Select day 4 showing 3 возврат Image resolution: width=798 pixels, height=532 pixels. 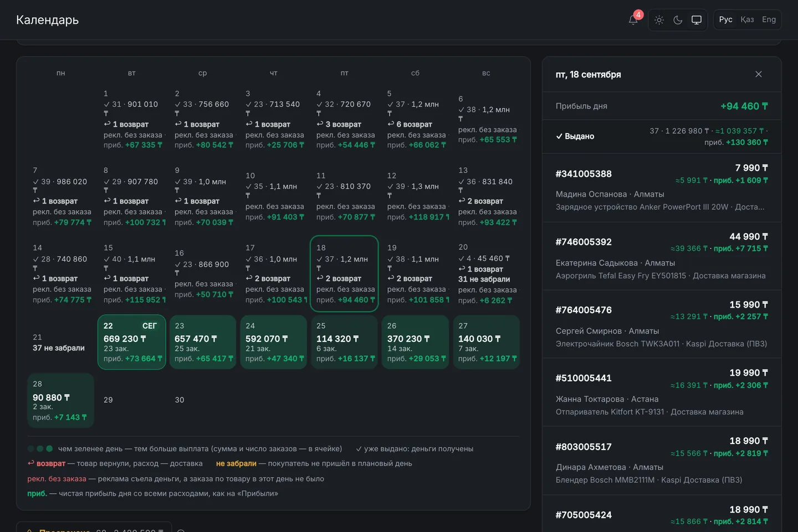click(x=345, y=119)
